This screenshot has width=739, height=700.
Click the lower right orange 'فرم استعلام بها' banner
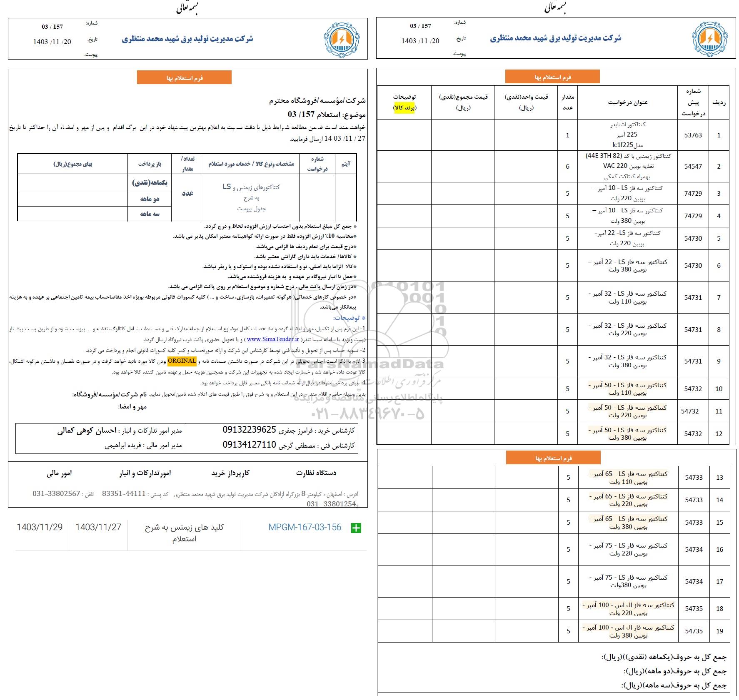coord(553,458)
